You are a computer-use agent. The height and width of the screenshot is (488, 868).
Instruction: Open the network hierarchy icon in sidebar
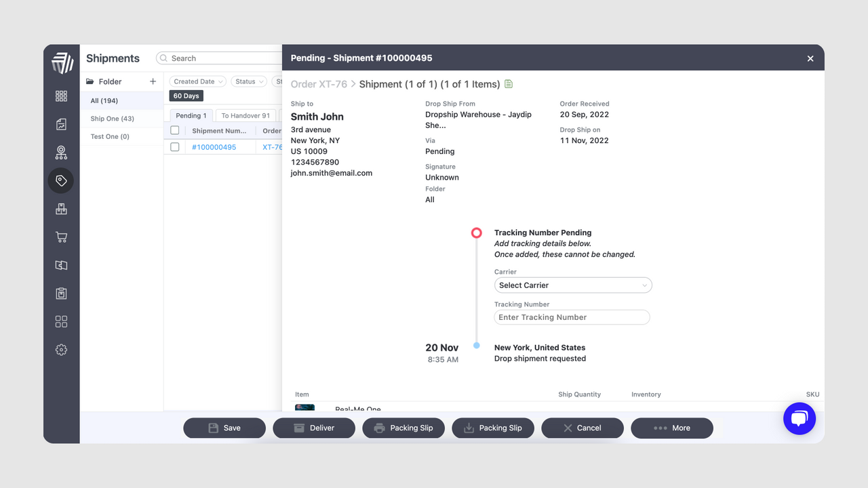pos(62,152)
